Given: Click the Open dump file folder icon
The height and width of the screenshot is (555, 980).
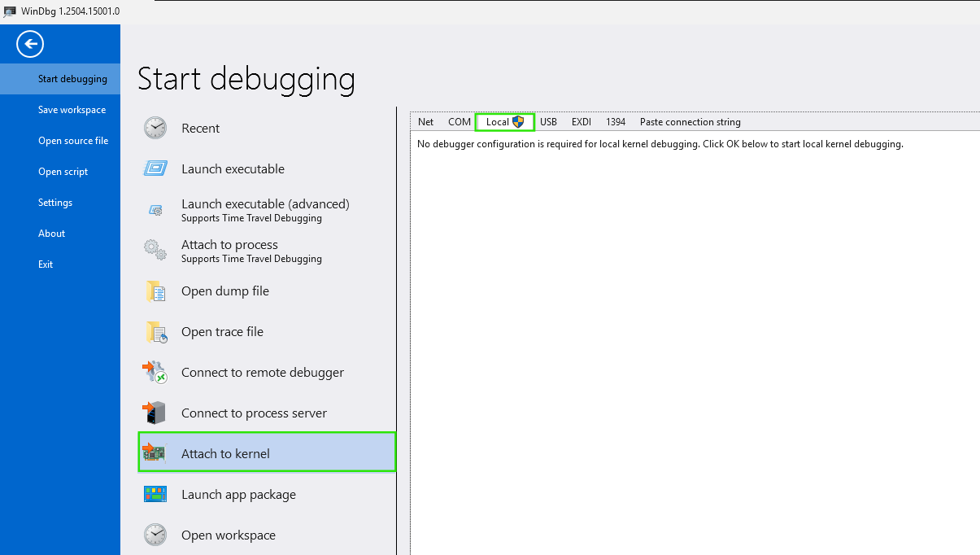Looking at the screenshot, I should 155,291.
